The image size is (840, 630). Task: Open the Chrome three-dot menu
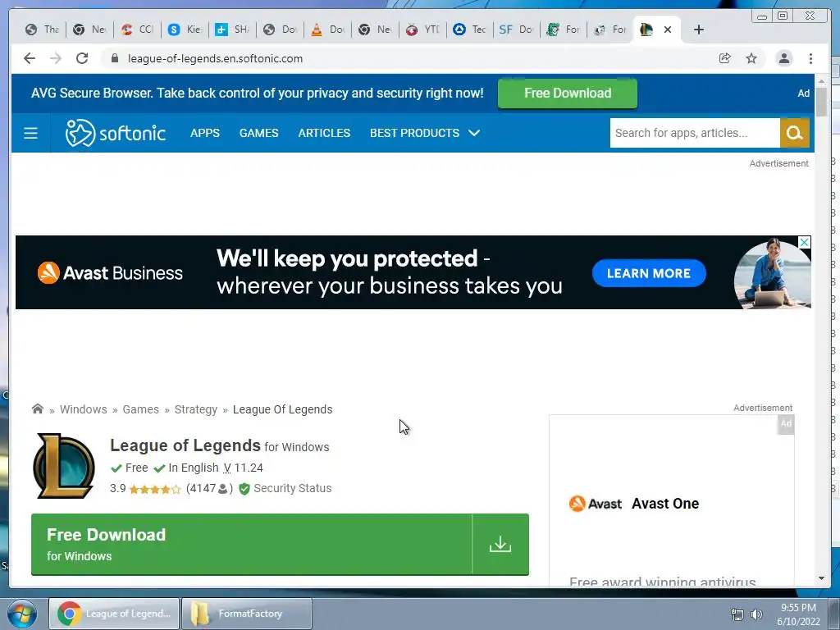point(811,58)
